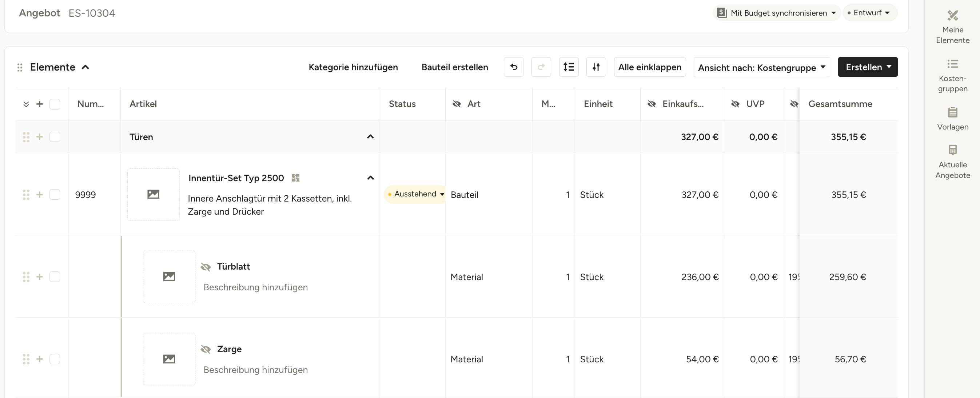Screen dimensions: 980x398
Task: Click drag handle of Zarge row
Action: [x=26, y=359]
